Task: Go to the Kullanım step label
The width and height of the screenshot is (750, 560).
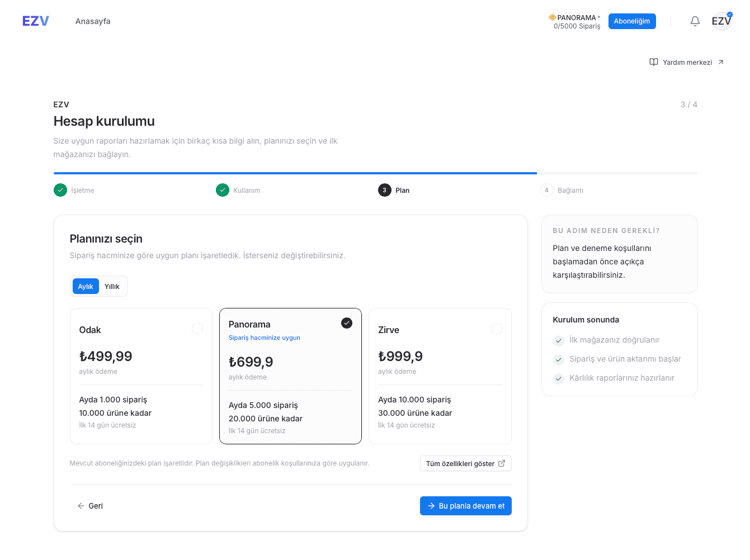Action: click(247, 191)
